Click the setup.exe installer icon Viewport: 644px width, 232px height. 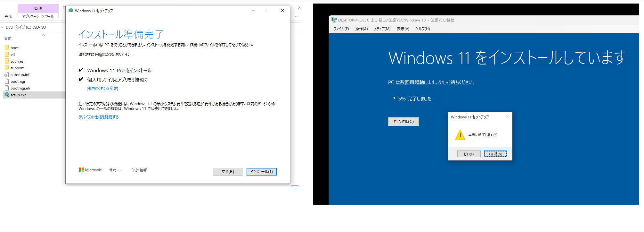[x=7, y=95]
